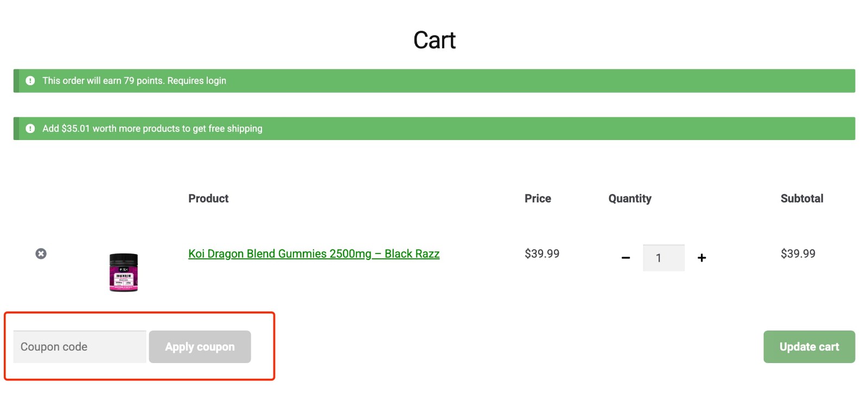Image resolution: width=868 pixels, height=394 pixels.
Task: Click inside the Coupon code field
Action: tap(79, 347)
